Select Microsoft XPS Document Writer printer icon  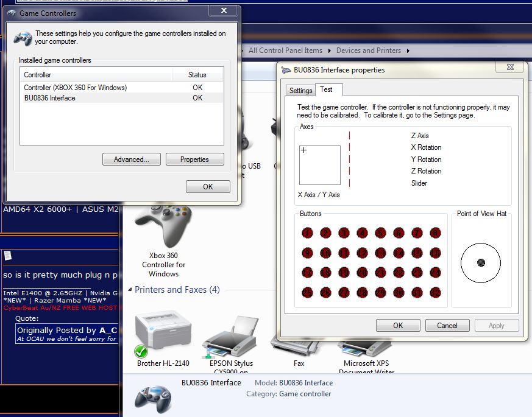coord(366,348)
